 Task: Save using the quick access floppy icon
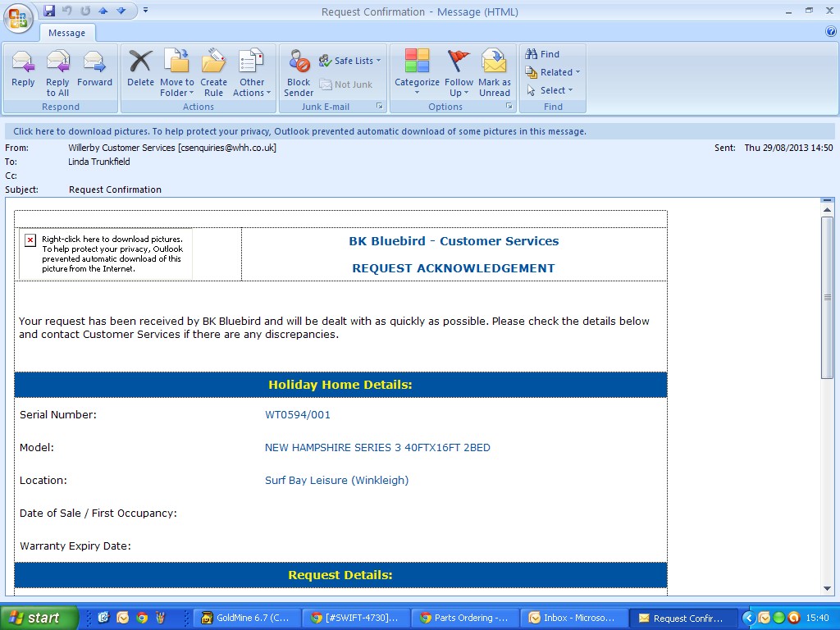coord(49,10)
